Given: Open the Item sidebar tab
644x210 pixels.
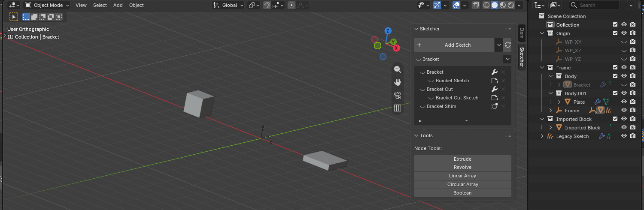Looking at the screenshot, I should (522, 33).
